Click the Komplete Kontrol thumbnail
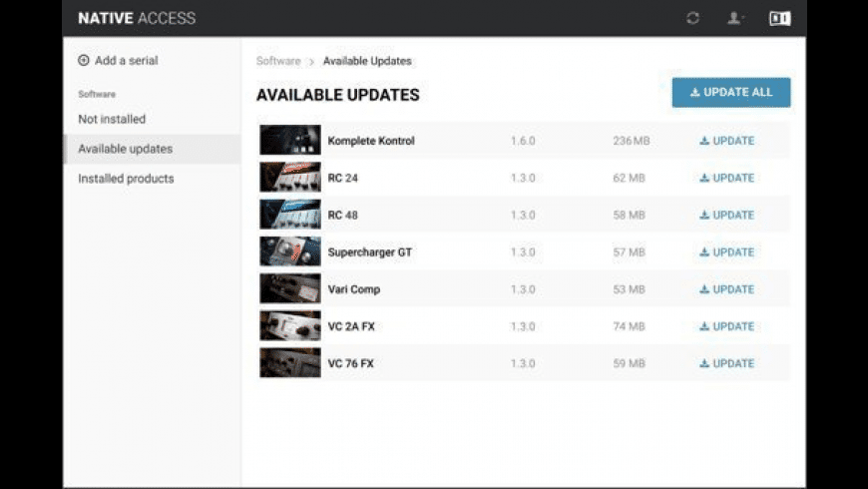This screenshot has width=868, height=489. (290, 140)
